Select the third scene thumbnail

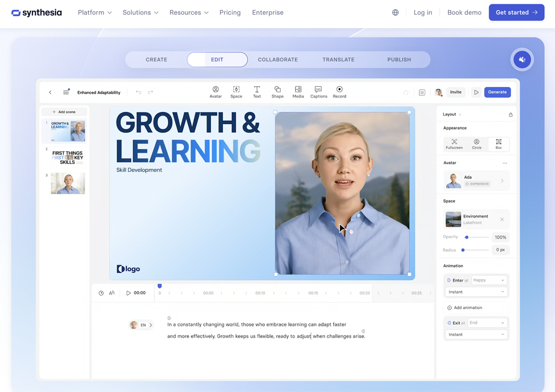click(x=68, y=183)
